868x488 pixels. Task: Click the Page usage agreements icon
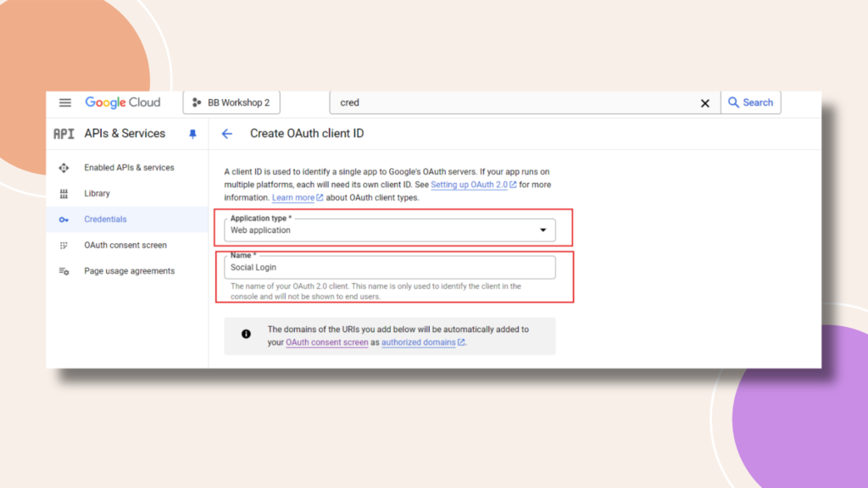pos(64,271)
